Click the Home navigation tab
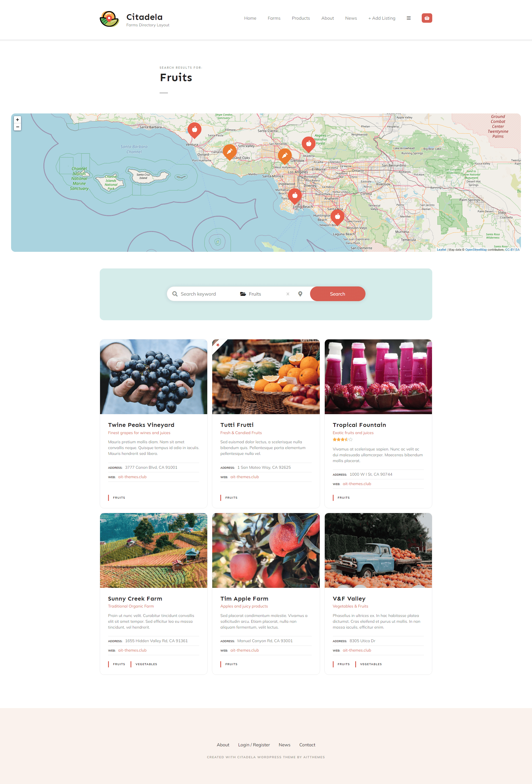Screen dimensions: 532x784 point(250,18)
